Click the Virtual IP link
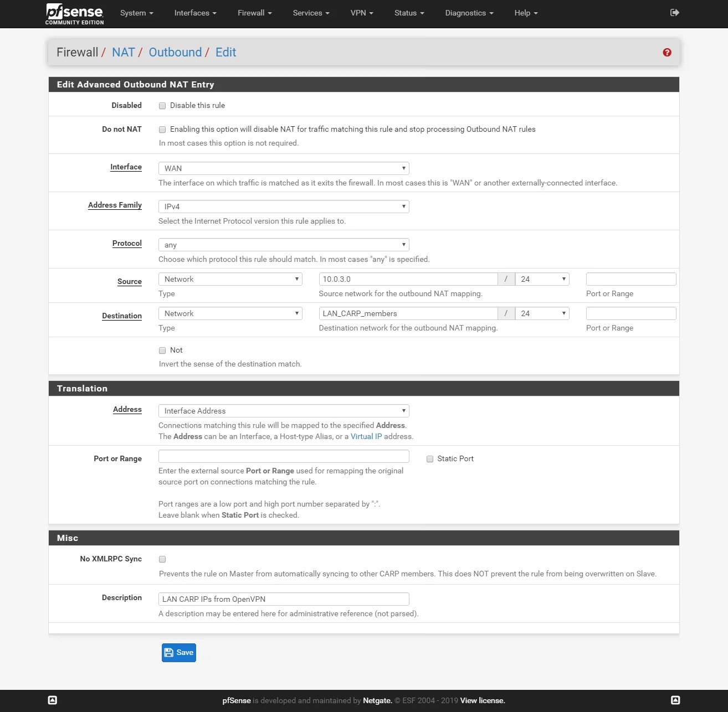Viewport: 728px width, 712px height. click(x=366, y=436)
